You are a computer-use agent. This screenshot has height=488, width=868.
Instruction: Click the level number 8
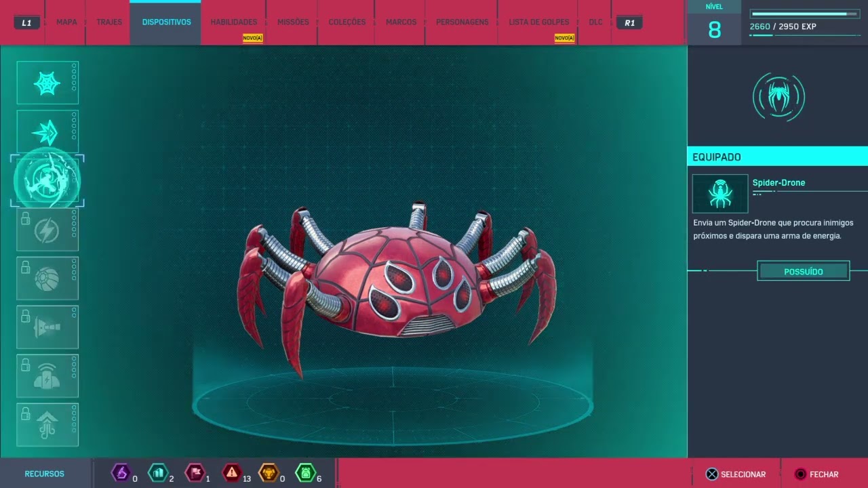pyautogui.click(x=715, y=30)
